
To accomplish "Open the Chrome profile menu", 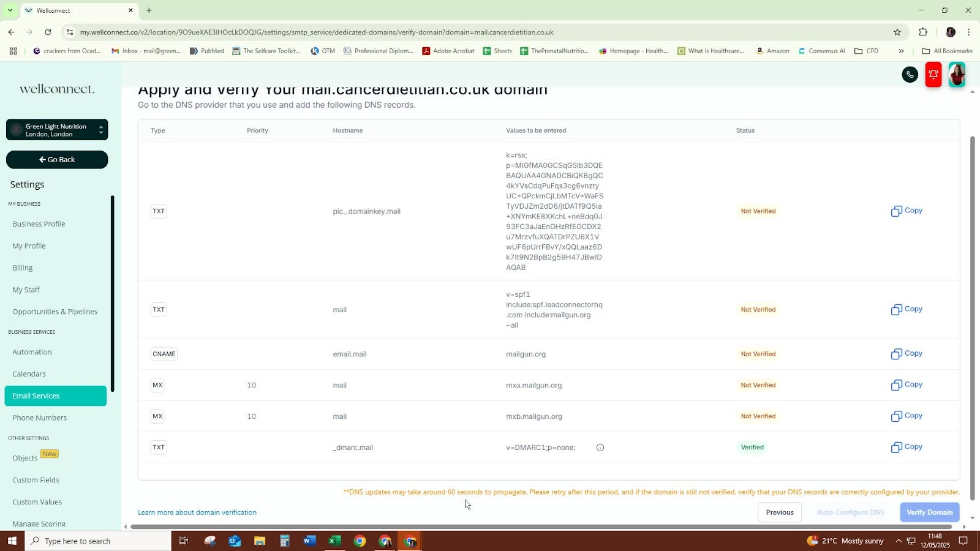I will click(x=951, y=32).
